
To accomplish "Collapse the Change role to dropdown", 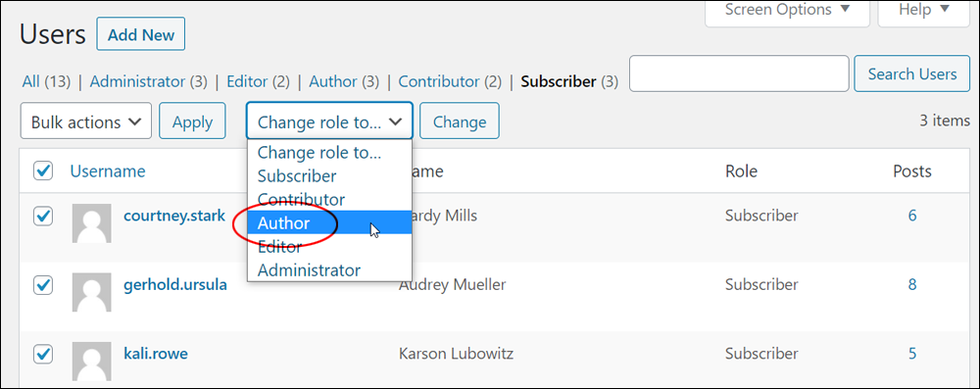I will point(329,121).
